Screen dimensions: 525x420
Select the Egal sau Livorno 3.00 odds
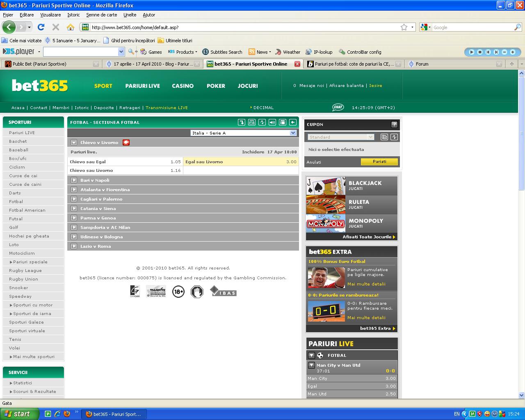(241, 162)
